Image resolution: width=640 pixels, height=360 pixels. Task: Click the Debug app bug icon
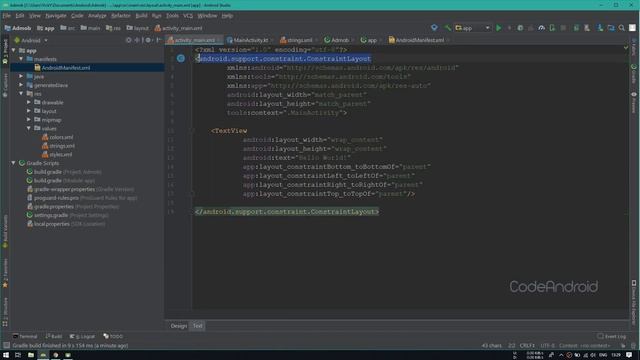(x=520, y=28)
